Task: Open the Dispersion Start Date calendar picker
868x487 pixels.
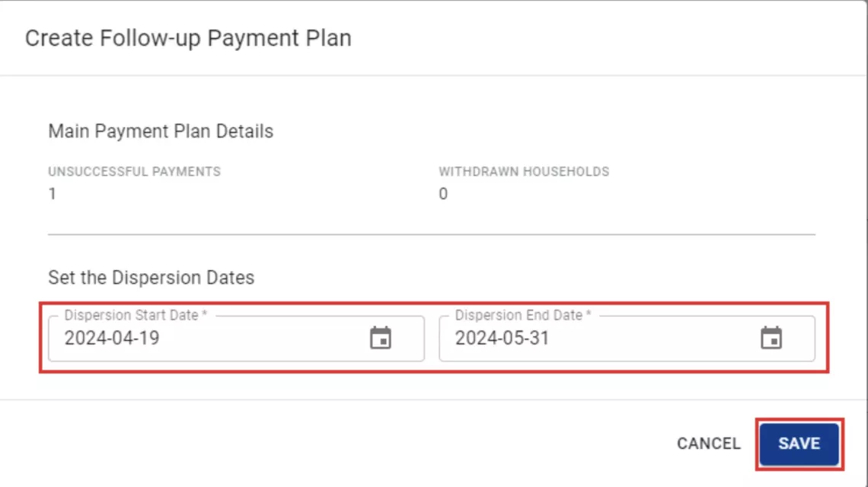Action: point(380,338)
